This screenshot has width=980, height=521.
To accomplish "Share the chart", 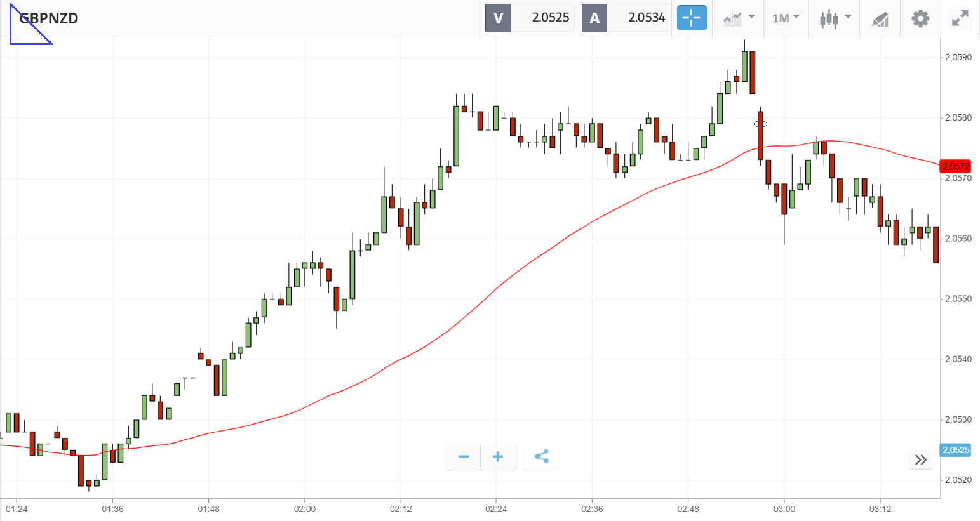I will [x=542, y=456].
